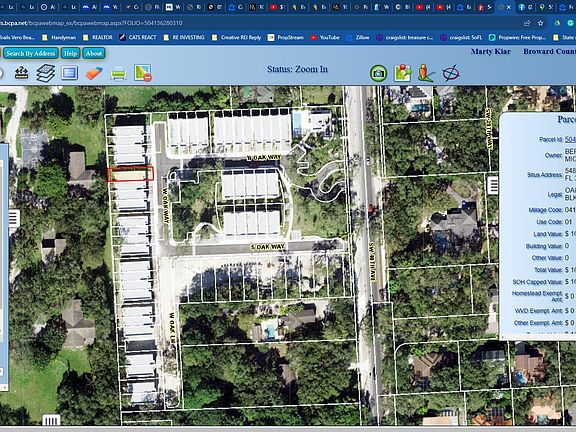The width and height of the screenshot is (576, 432).
Task: Click the green camera snapshot icon
Action: tap(378, 73)
